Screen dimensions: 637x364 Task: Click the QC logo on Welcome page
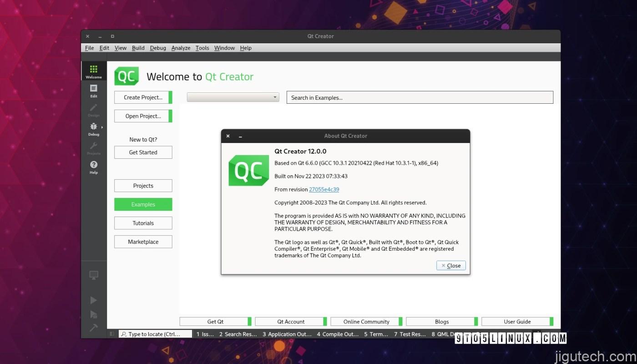pyautogui.click(x=126, y=76)
